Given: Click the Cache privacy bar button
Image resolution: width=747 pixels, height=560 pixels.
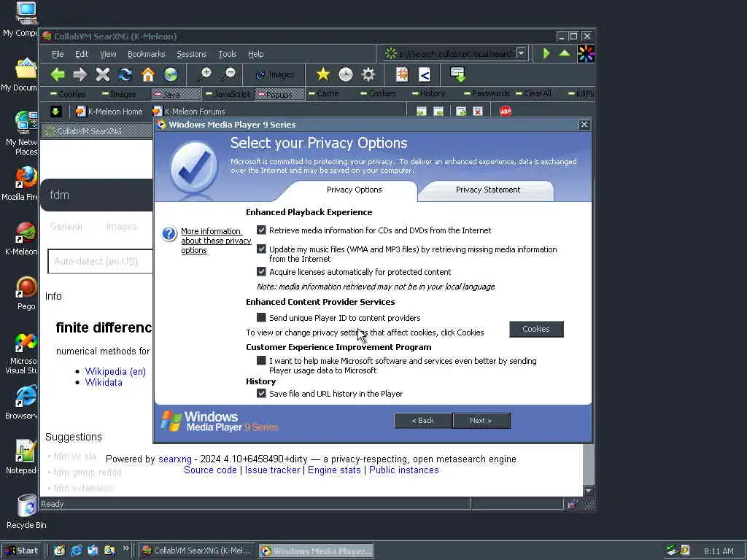Looking at the screenshot, I should 323,94.
